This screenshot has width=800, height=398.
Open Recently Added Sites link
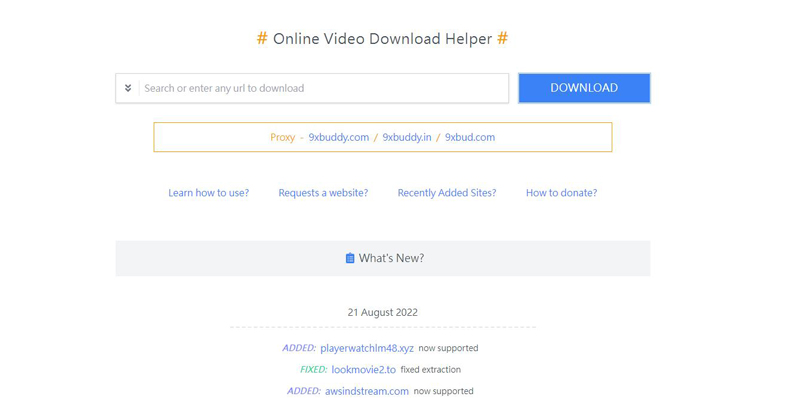pos(447,193)
